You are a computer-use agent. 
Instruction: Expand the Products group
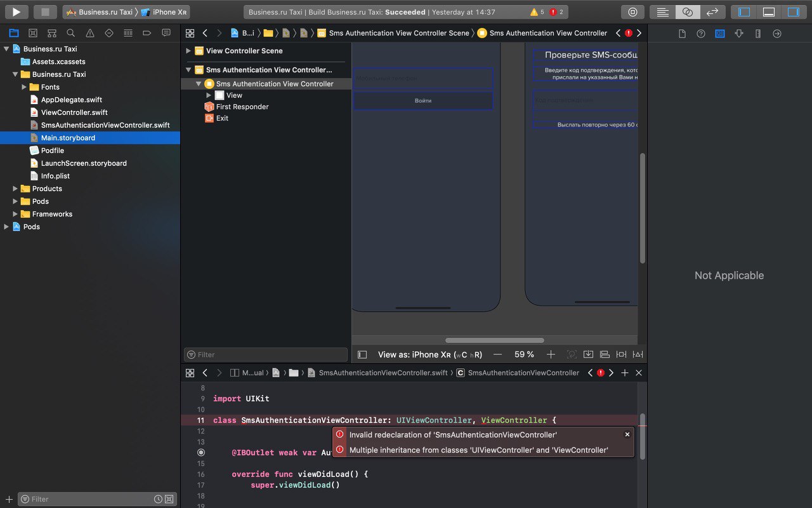pyautogui.click(x=15, y=189)
